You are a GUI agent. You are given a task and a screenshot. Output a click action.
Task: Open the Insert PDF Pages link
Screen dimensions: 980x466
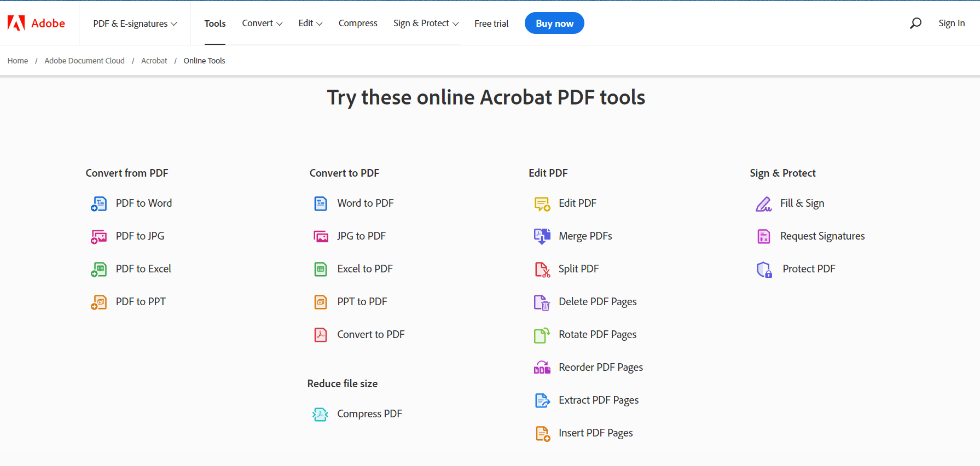596,433
